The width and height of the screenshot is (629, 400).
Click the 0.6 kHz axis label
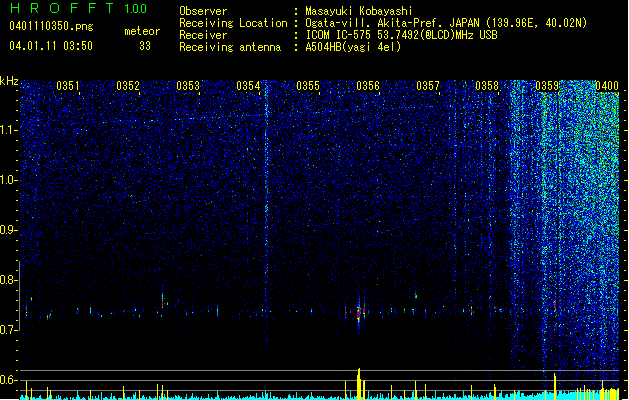pyautogui.click(x=9, y=380)
